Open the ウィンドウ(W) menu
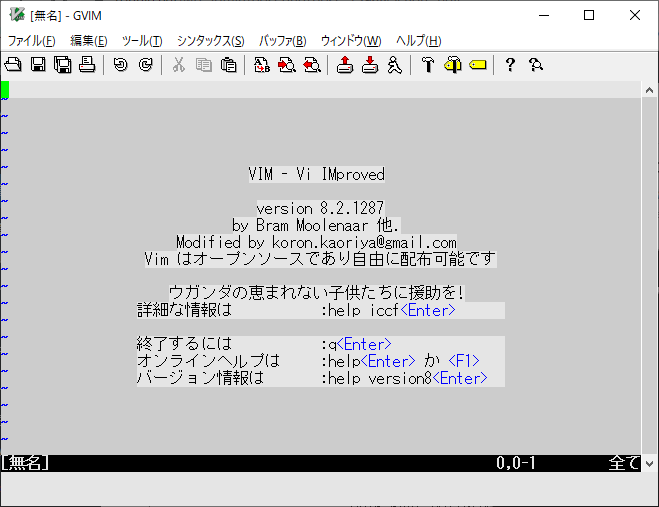This screenshot has height=507, width=659. pos(351,41)
